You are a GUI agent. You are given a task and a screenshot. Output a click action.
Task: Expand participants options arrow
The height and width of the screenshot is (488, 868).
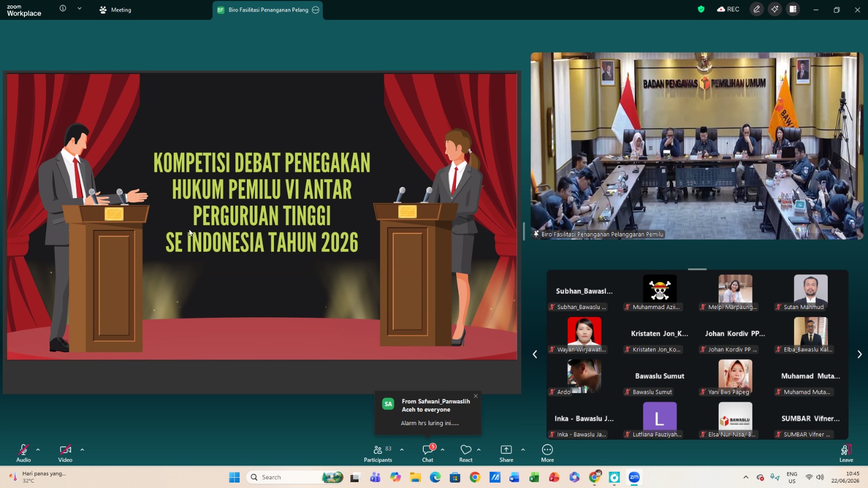click(401, 450)
